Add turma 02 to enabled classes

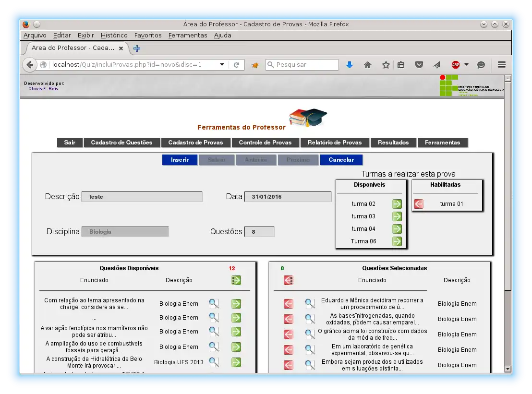[397, 204]
